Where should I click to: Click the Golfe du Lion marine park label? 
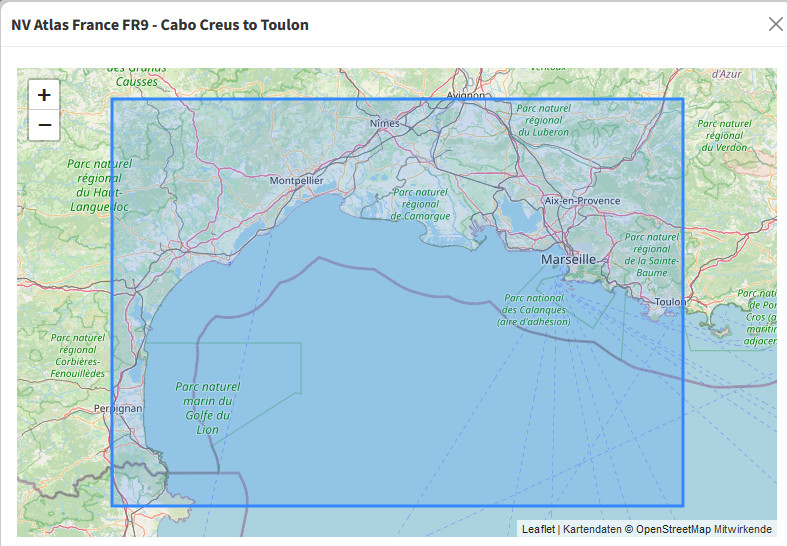207,408
